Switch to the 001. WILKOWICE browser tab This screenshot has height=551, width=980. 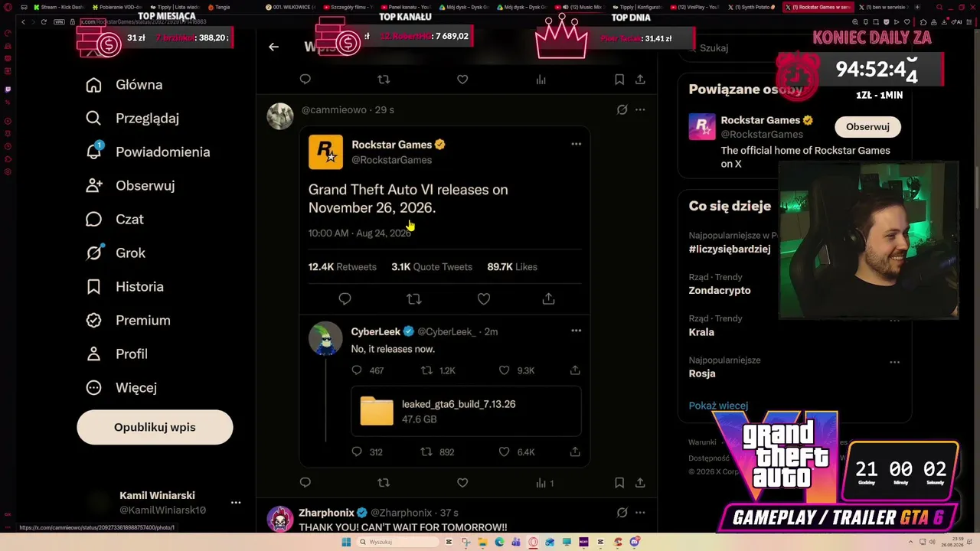[x=292, y=7]
